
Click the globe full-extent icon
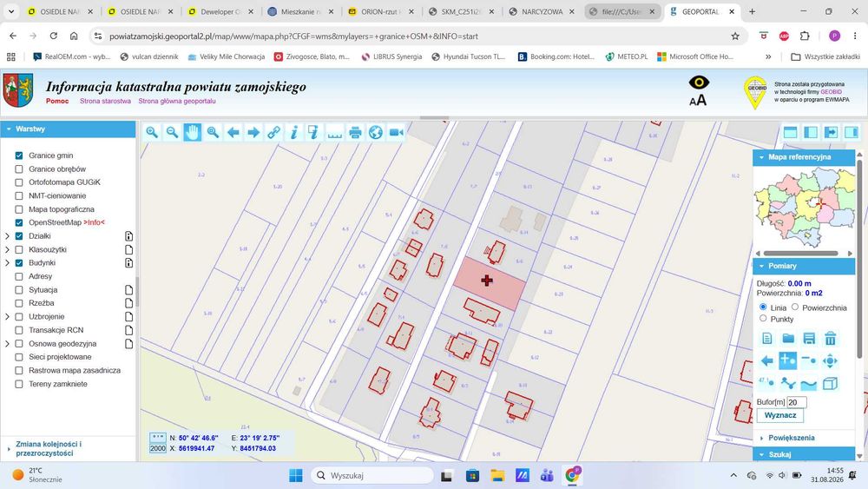(x=376, y=132)
